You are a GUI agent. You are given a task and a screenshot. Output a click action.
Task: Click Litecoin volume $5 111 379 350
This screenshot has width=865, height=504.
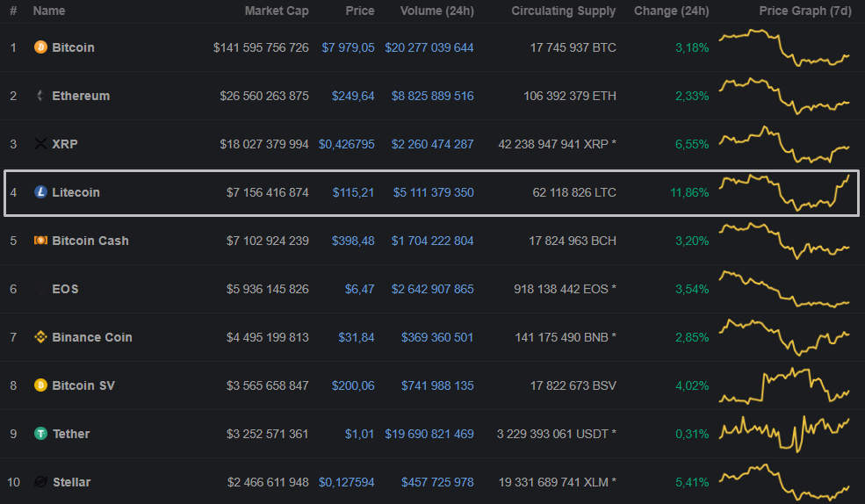coord(434,192)
